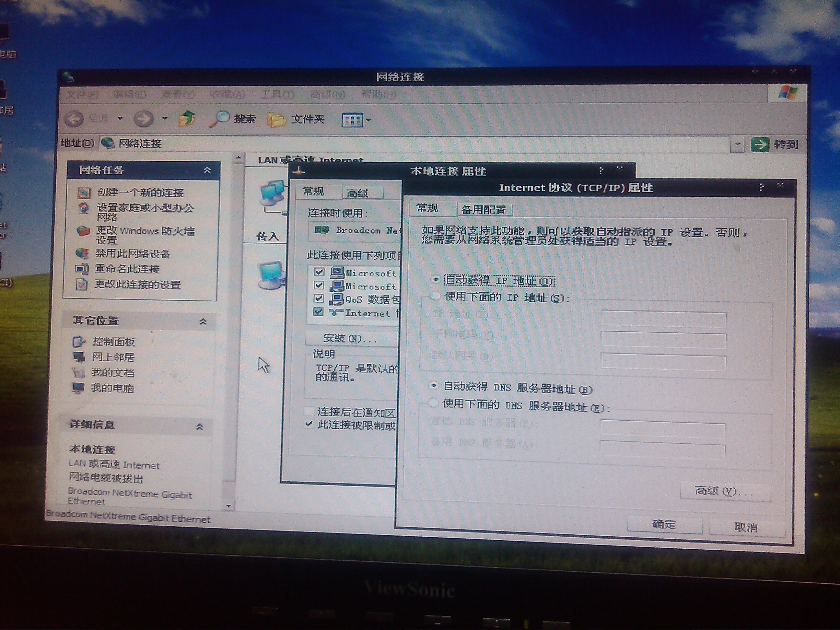Click help question mark in TCP/IP dialog
This screenshot has height=630, width=840.
point(761,188)
